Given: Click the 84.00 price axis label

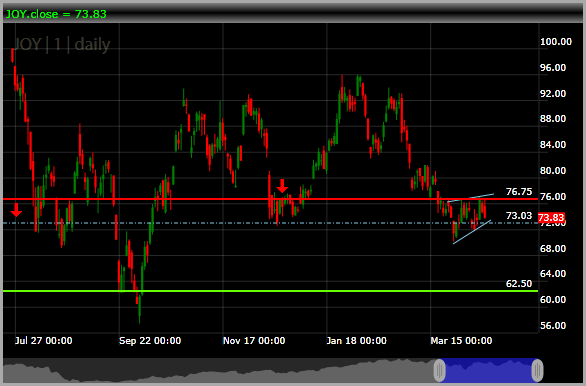Looking at the screenshot, I should pos(553,145).
